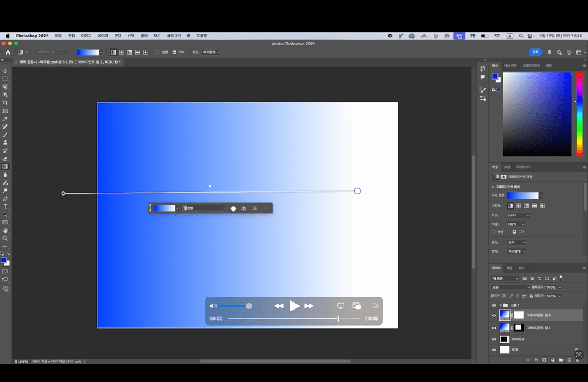Open the 필터 menu
588x382 pixels.
tap(144, 36)
